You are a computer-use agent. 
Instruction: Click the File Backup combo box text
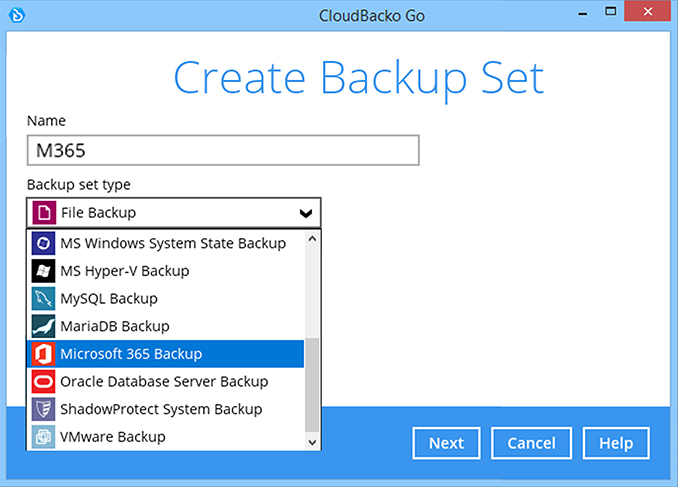click(99, 213)
